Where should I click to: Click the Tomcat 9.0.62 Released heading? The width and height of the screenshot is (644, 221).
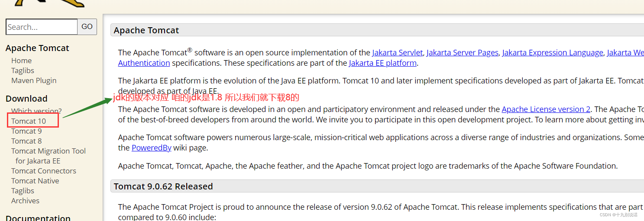[163, 186]
